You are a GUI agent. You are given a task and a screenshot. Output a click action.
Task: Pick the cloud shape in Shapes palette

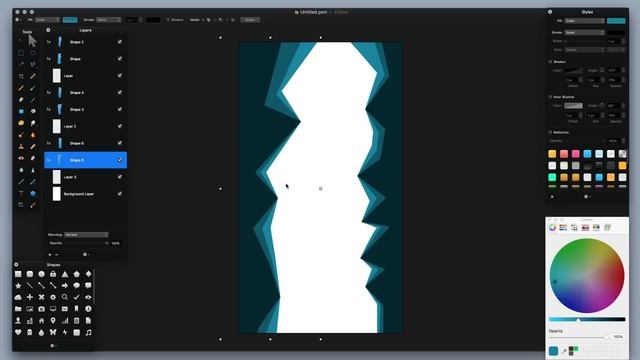18,298
